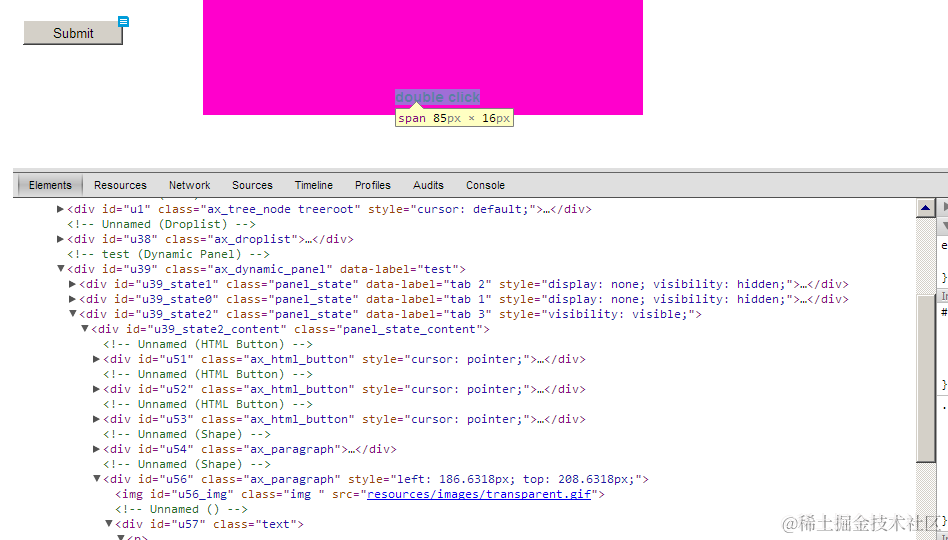Select the first 'Unnamed (Shape)' comment above u54
The width and height of the screenshot is (948, 540).
[187, 434]
